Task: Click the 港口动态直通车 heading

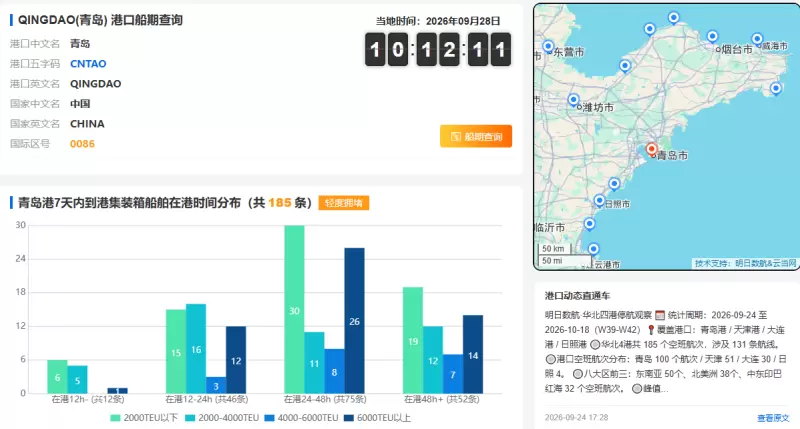Action: tap(577, 296)
